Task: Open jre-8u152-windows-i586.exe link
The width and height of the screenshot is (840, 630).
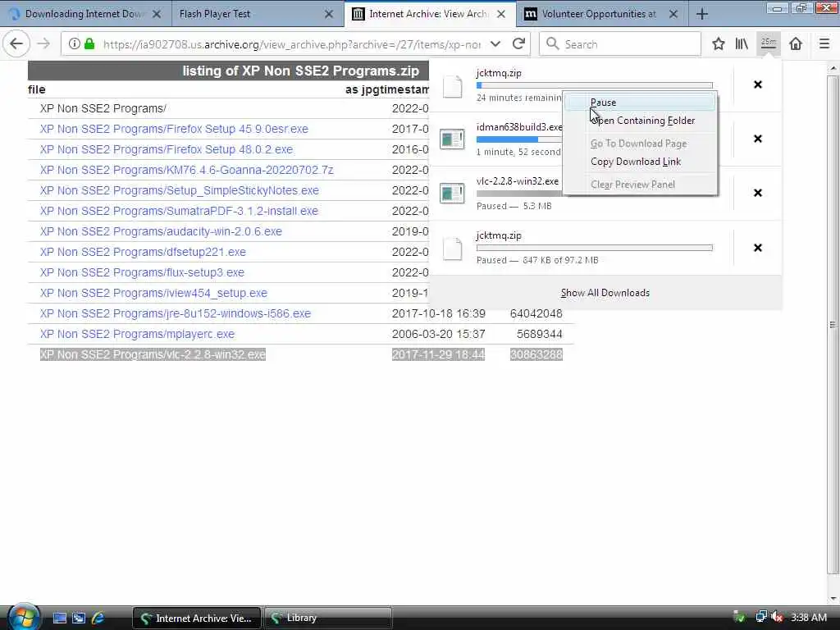Action: [176, 313]
